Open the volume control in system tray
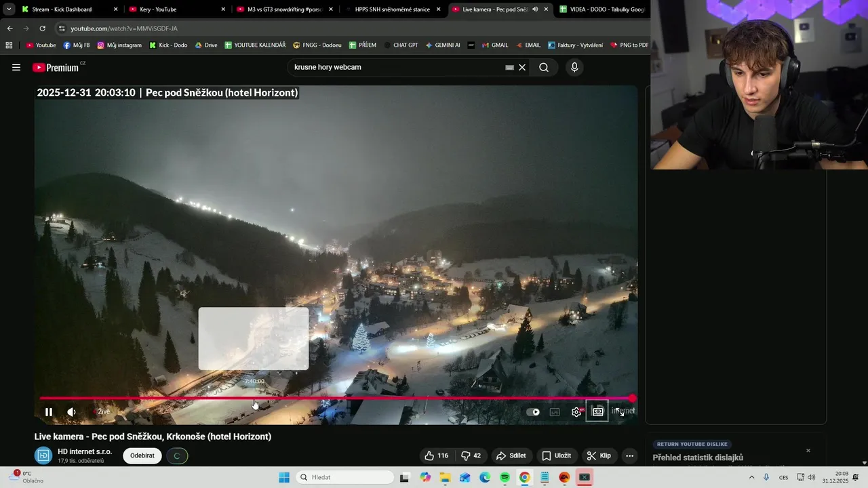 (x=812, y=477)
